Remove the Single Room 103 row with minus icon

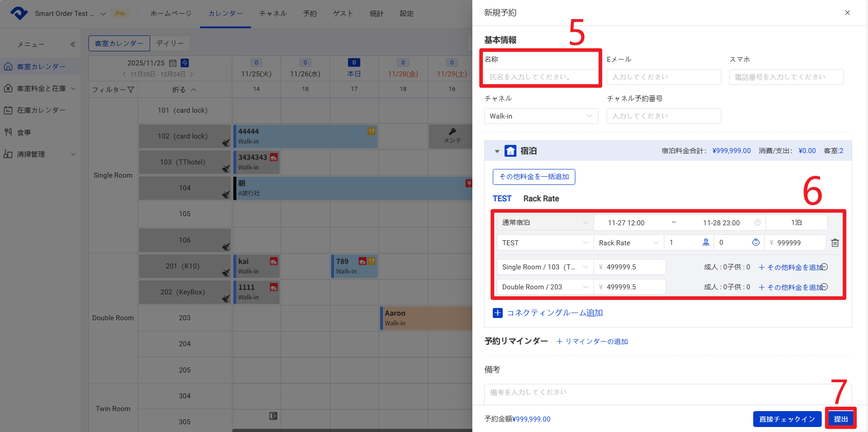824,267
